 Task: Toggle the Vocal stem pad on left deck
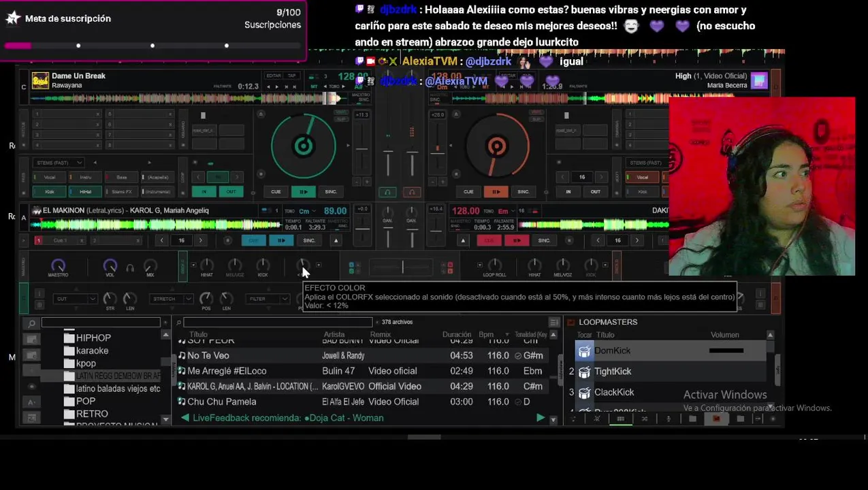(50, 178)
